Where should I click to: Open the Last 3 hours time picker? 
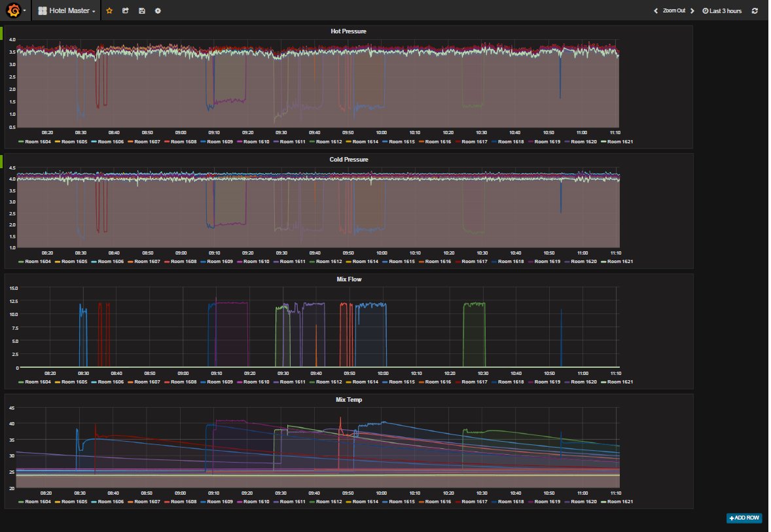(722, 11)
